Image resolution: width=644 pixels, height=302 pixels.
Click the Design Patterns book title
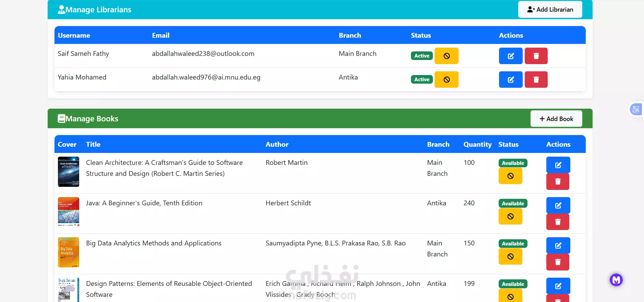pos(169,289)
